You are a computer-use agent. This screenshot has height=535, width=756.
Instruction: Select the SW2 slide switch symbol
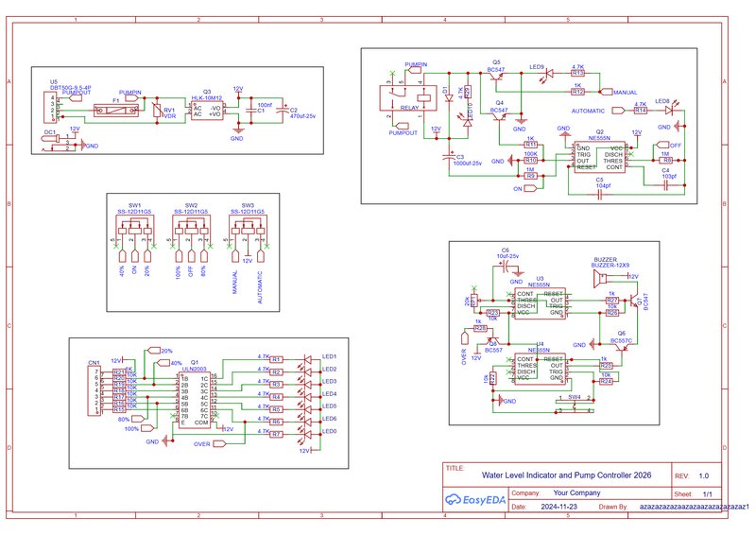(x=191, y=231)
